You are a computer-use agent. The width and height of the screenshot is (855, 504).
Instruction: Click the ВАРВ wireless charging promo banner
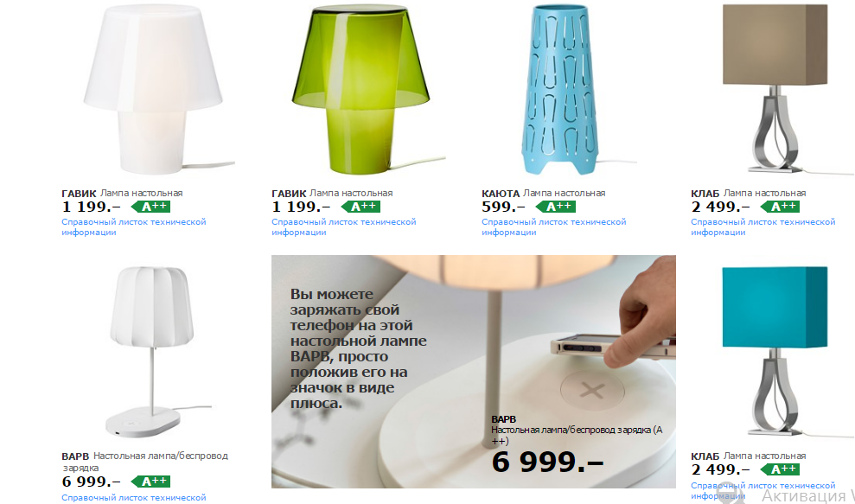pos(473,372)
